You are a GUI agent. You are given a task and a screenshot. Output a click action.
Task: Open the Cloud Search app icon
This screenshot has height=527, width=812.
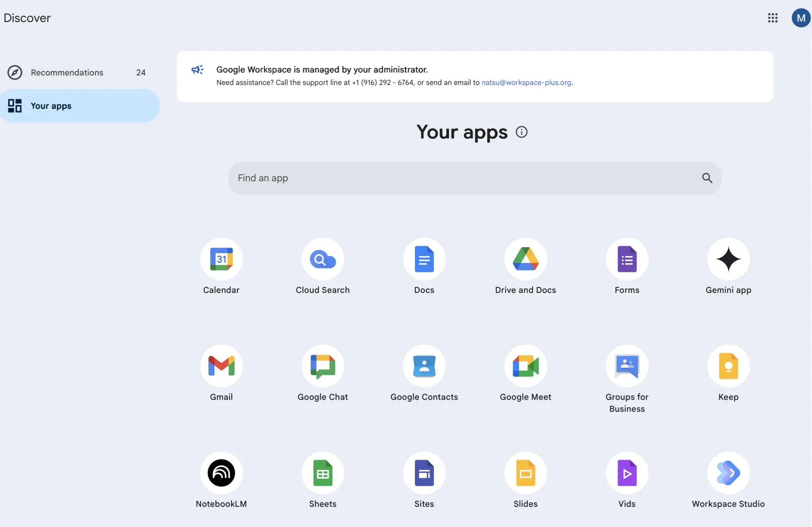323,259
